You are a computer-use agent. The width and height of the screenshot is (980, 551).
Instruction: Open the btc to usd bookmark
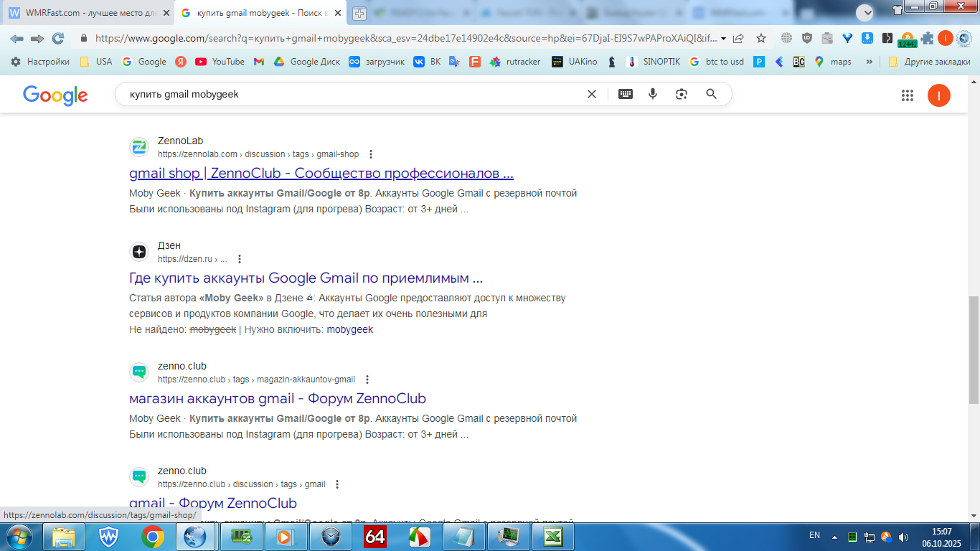(x=716, y=62)
